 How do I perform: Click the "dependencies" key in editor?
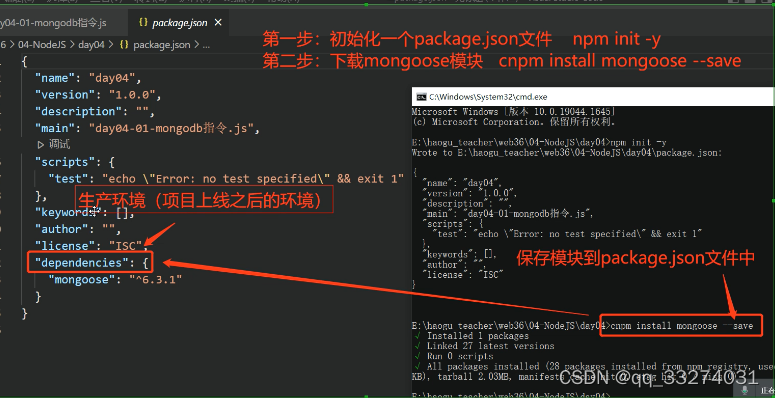82,263
